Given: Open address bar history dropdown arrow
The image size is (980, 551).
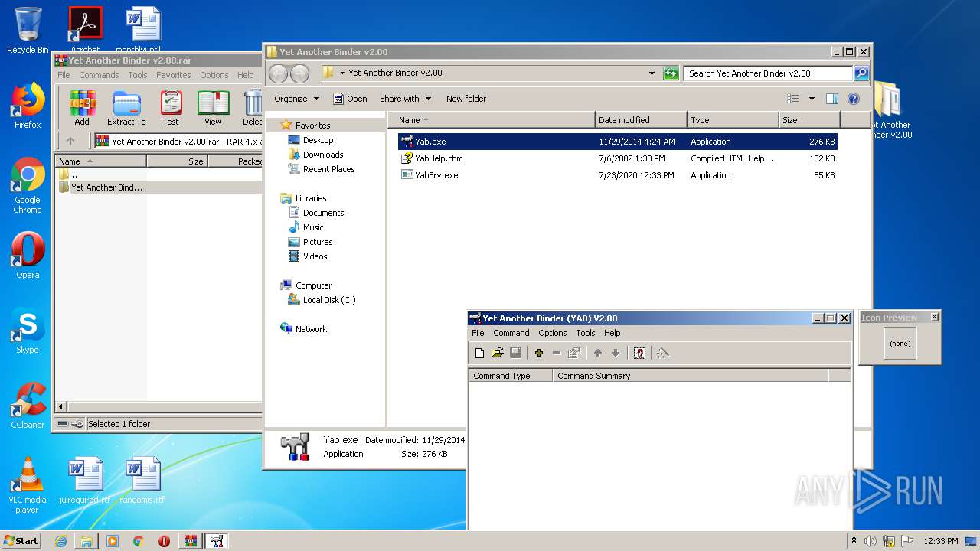Looking at the screenshot, I should [x=652, y=73].
